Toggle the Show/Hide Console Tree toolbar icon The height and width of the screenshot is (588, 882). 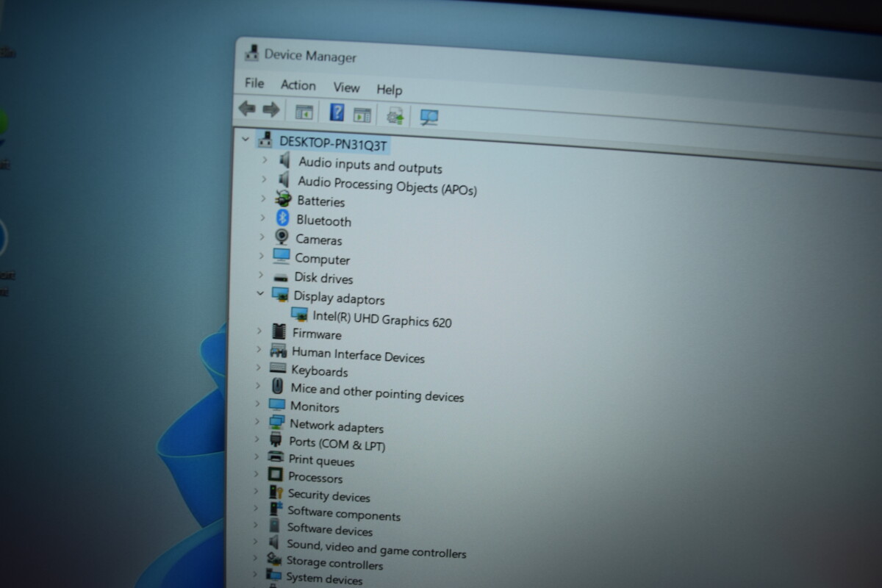click(x=304, y=112)
